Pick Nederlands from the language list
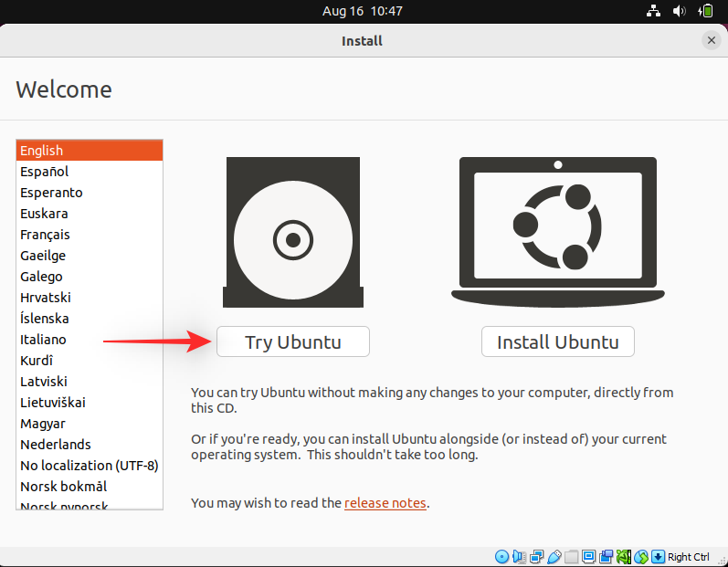Screen dimensions: 728x567 (x=90, y=445)
